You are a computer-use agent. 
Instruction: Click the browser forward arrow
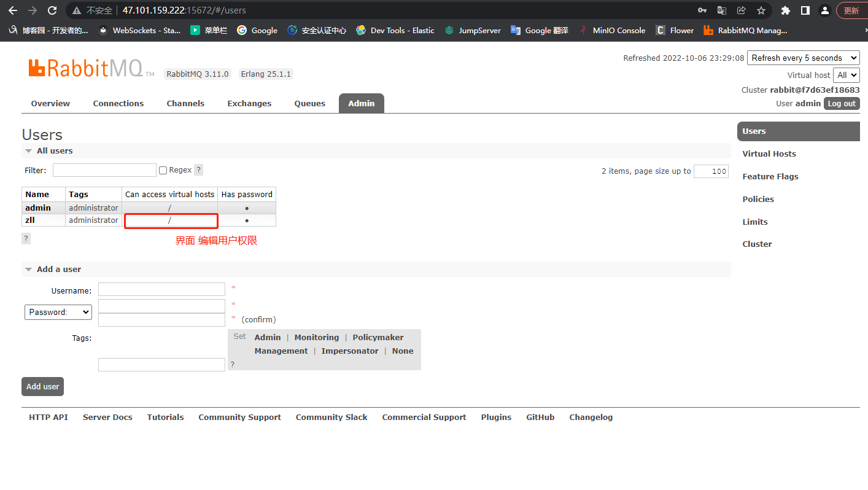point(33,10)
